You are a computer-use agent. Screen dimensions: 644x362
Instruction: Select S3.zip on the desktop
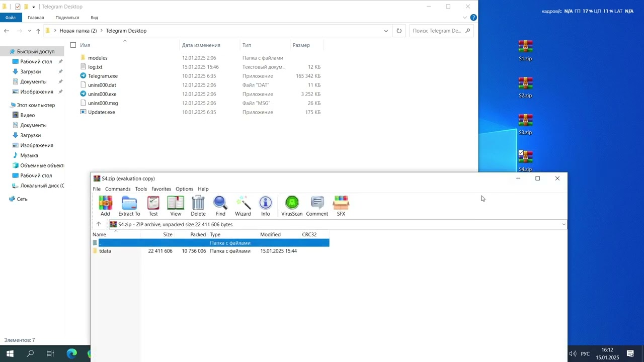[525, 125]
